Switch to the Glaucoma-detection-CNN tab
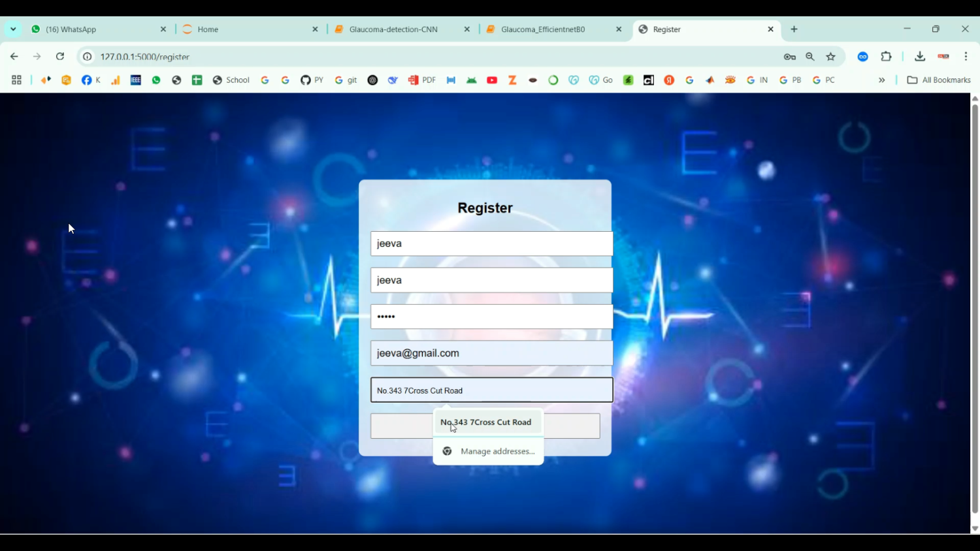980x551 pixels. (x=393, y=29)
